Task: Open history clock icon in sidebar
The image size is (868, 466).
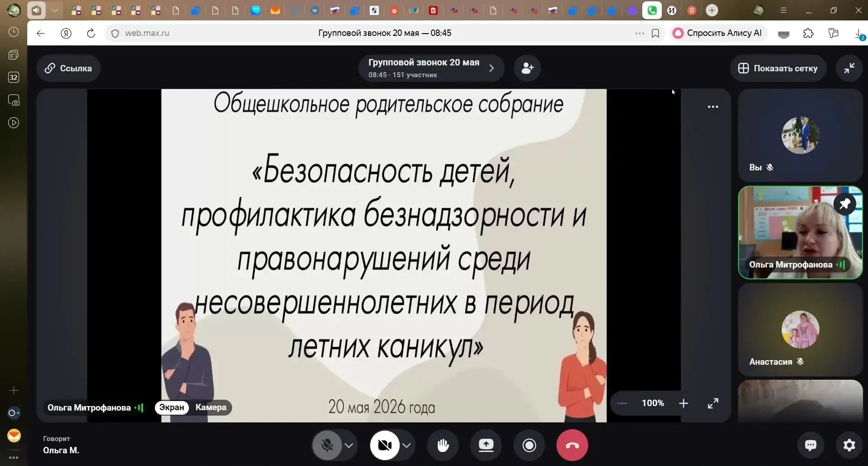Action: click(x=14, y=32)
